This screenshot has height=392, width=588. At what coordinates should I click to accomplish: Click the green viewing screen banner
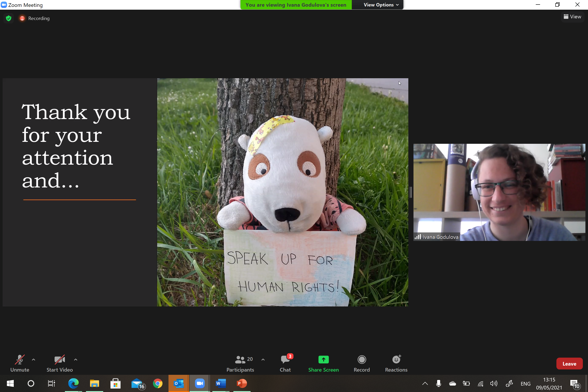(296, 5)
